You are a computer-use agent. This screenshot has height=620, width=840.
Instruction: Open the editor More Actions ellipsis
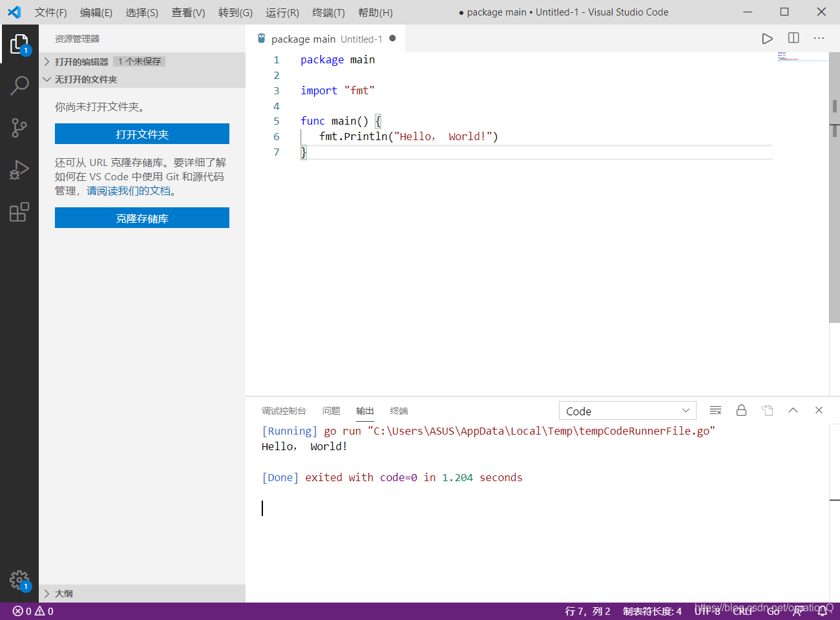tap(819, 38)
